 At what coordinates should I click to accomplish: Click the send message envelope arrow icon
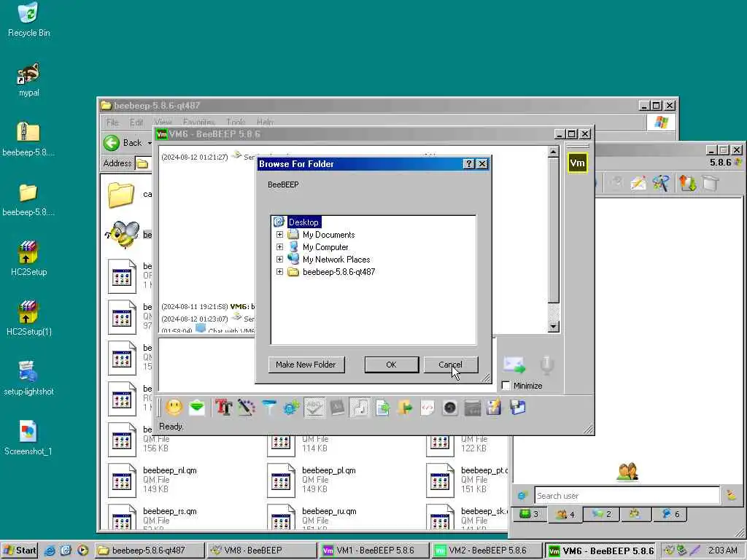point(514,365)
